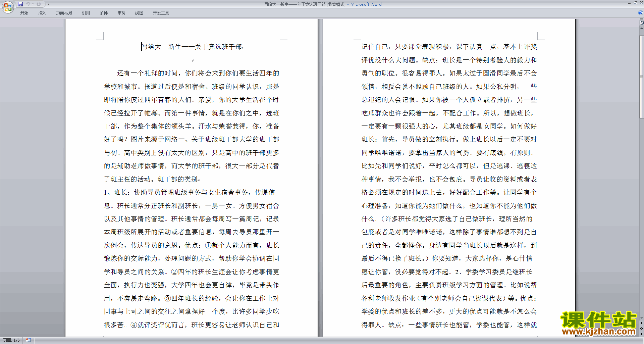Switch to the 页面布局 tab
The image size is (644, 344).
(x=64, y=13)
